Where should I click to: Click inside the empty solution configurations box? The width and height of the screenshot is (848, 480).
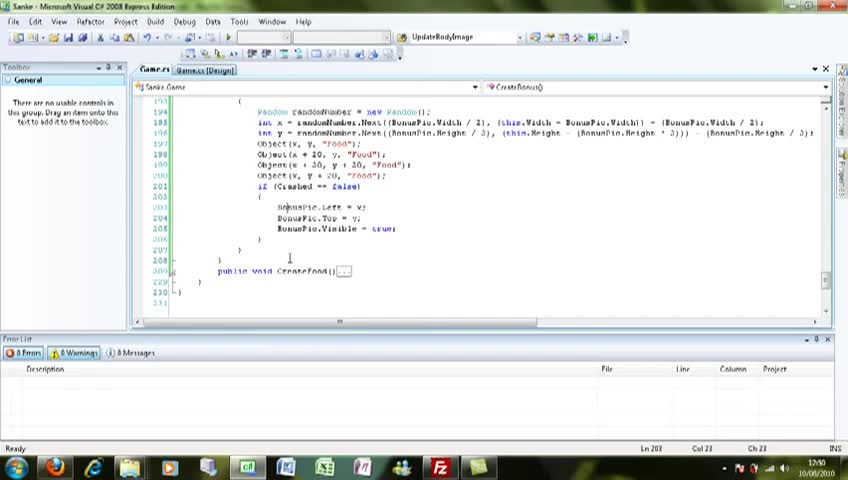pyautogui.click(x=264, y=37)
